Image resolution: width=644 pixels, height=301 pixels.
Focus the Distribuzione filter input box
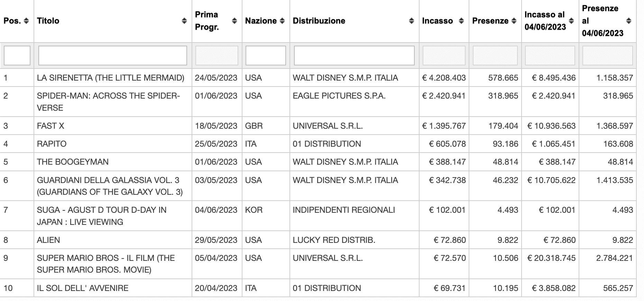[x=354, y=55]
